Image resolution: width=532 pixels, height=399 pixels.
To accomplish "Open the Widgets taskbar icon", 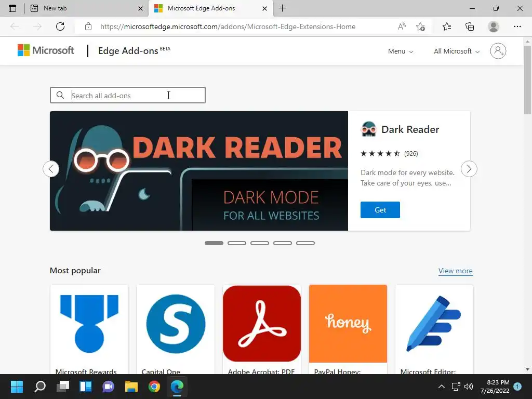I will pos(86,387).
